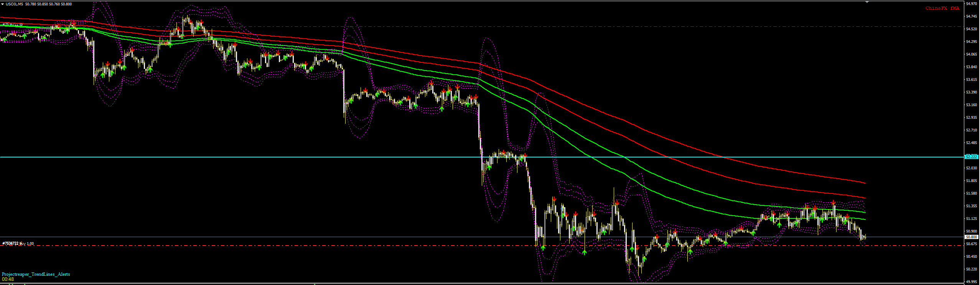Click the 54.295 price scale label
The width and height of the screenshot is (980, 285).
tap(972, 42)
